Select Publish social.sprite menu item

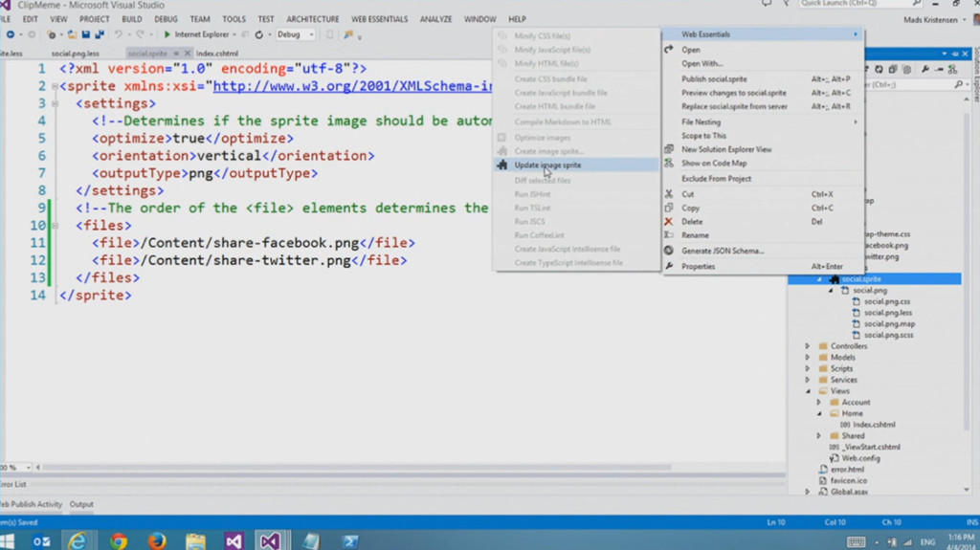pos(763,78)
